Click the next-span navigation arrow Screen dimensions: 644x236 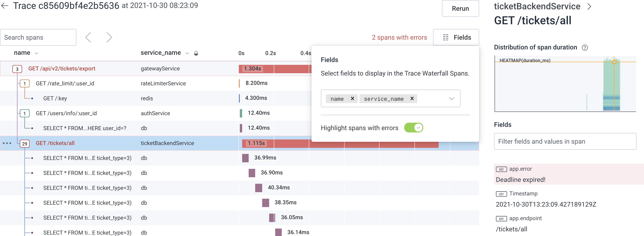pos(109,37)
